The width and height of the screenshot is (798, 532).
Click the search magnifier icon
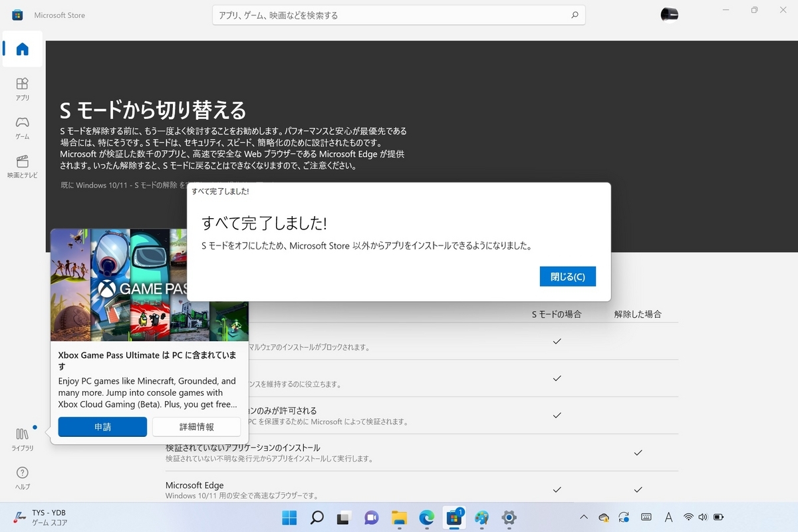click(x=575, y=15)
